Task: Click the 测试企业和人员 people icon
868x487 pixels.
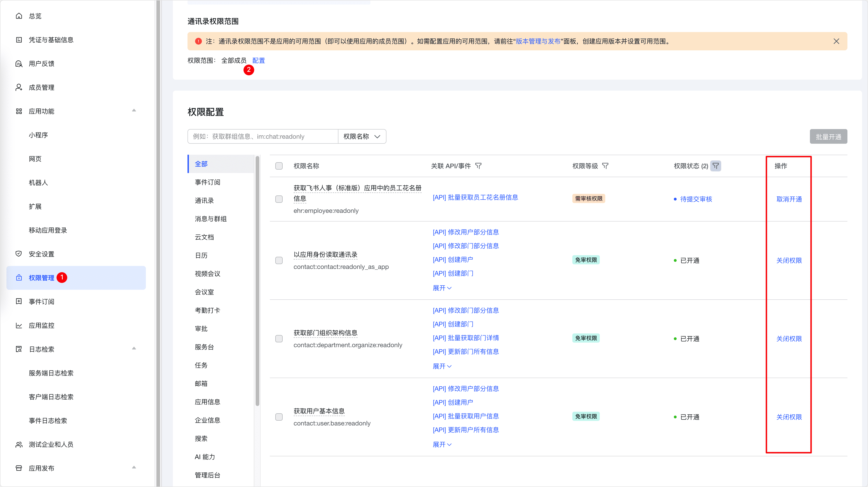Action: 19,444
